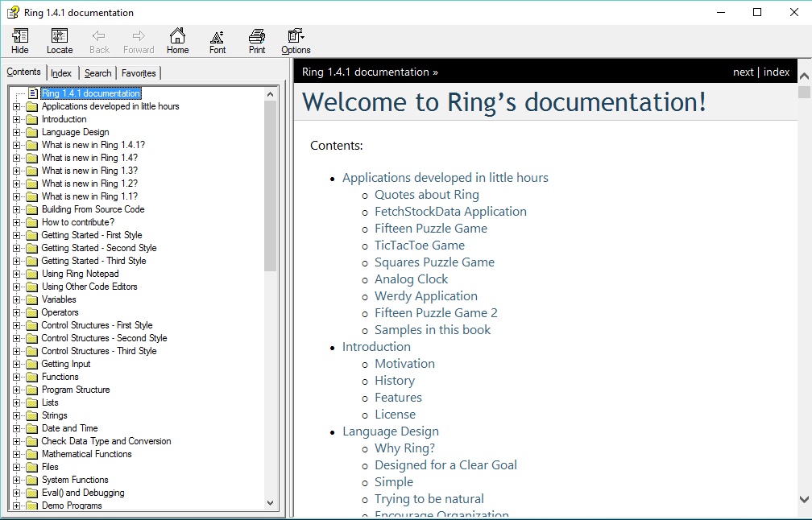Click the System Functions folder icon
Image resolution: width=812 pixels, height=520 pixels.
[x=32, y=481]
